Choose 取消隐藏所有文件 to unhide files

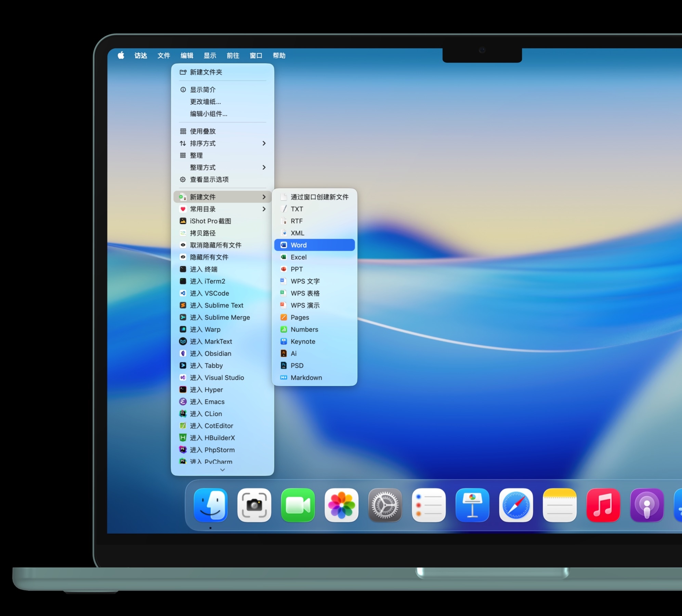(x=215, y=245)
